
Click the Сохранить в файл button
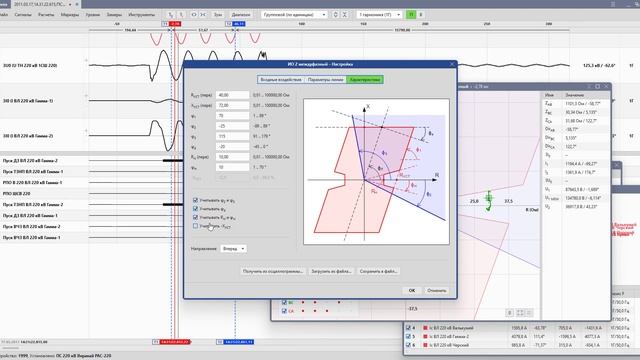378,271
